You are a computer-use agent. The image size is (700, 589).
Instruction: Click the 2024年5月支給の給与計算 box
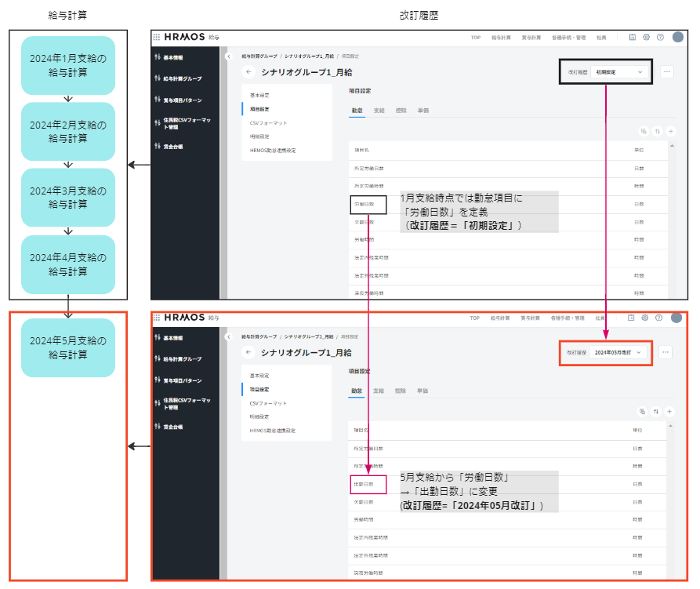[68, 347]
